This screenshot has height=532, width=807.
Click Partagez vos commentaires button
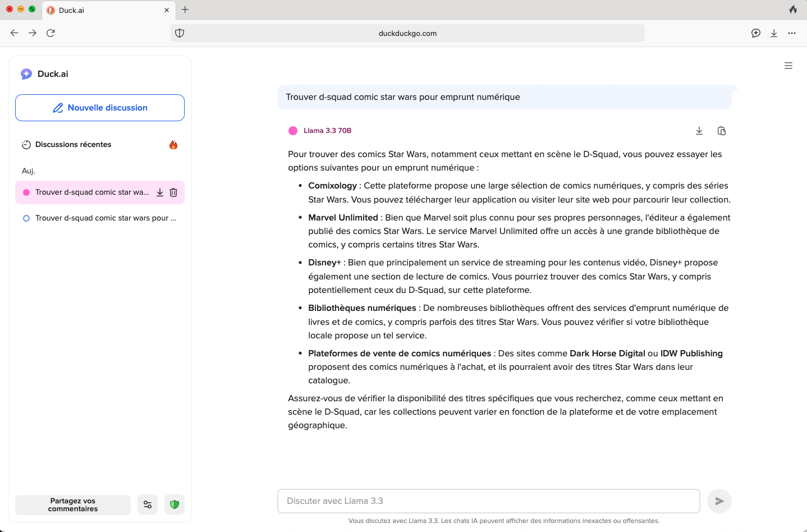73,505
